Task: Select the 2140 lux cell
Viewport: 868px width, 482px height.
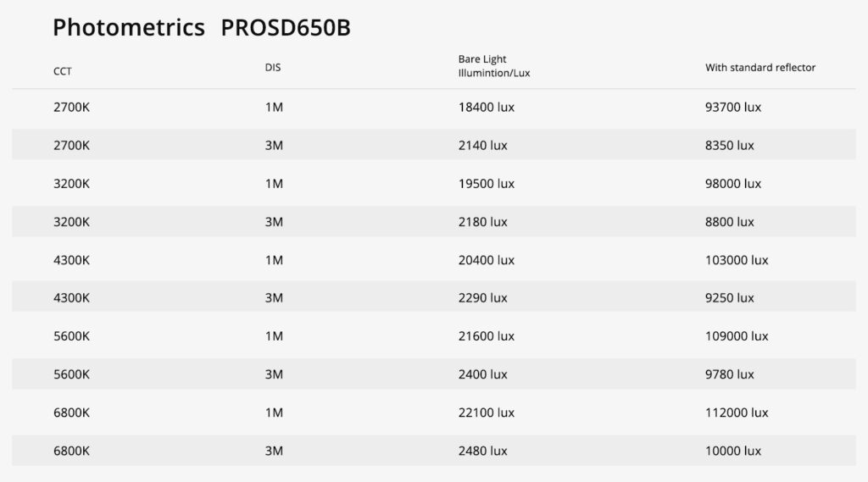Action: click(x=482, y=146)
